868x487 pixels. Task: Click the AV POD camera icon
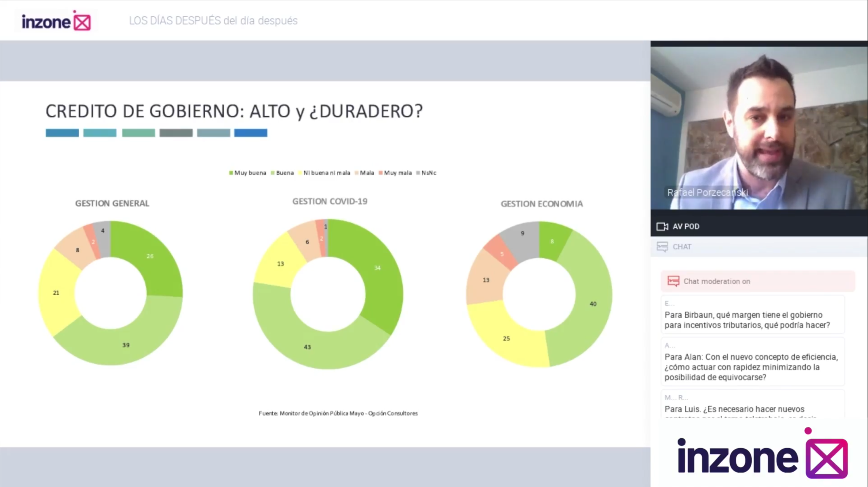(x=662, y=227)
